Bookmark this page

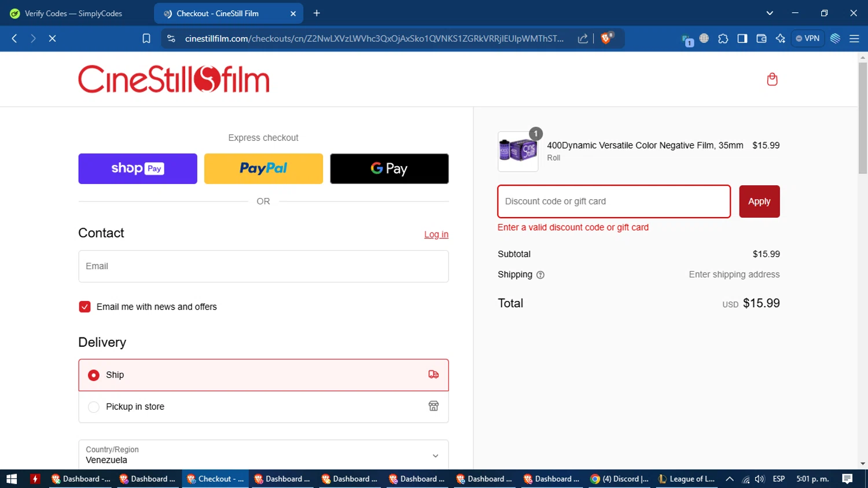146,38
